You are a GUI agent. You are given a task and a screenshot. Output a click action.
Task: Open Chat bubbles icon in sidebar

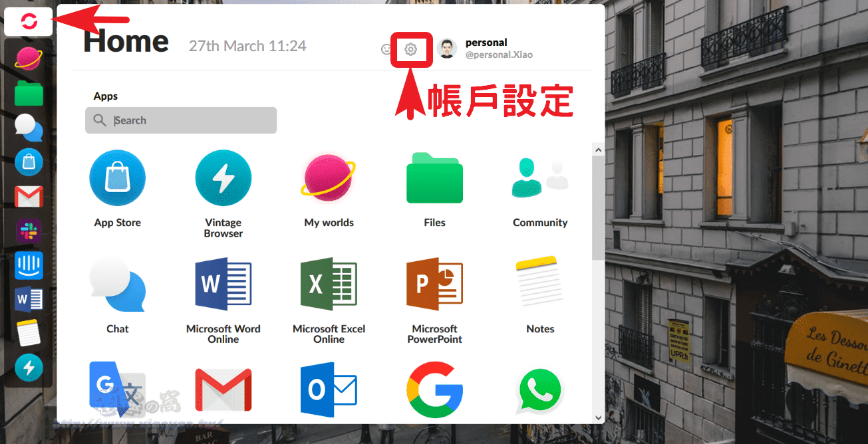click(29, 128)
